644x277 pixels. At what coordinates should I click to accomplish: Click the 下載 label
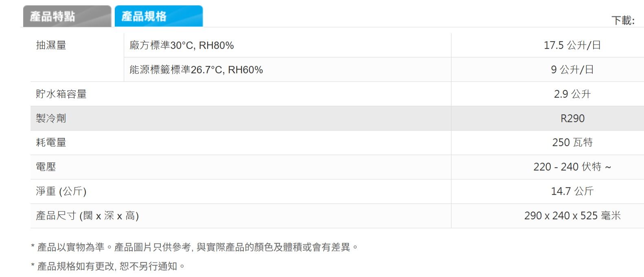623,20
